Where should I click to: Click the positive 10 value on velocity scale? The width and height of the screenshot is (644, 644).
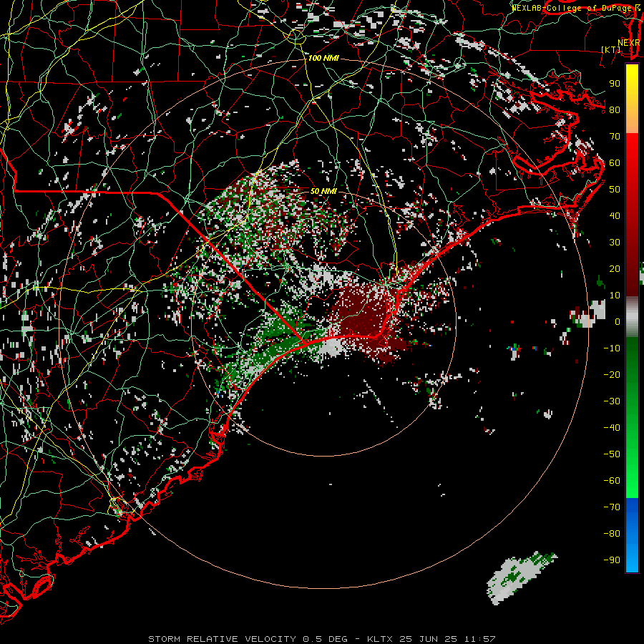(x=615, y=296)
